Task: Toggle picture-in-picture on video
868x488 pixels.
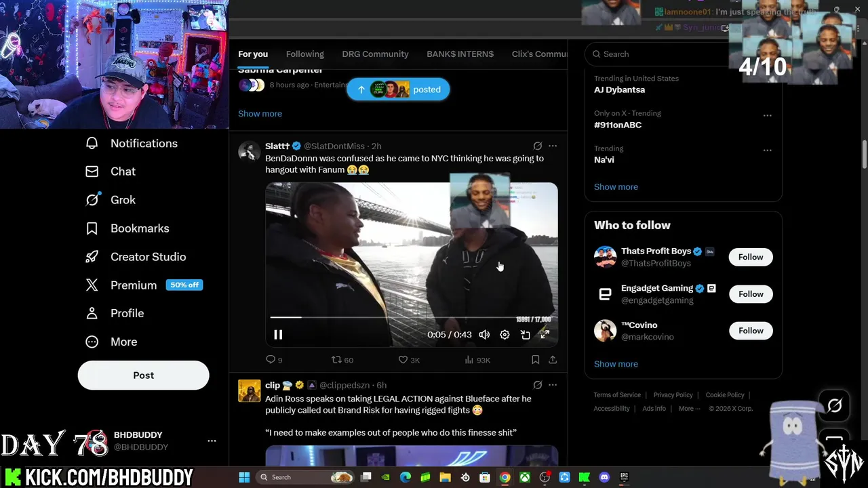Action: [x=525, y=334]
